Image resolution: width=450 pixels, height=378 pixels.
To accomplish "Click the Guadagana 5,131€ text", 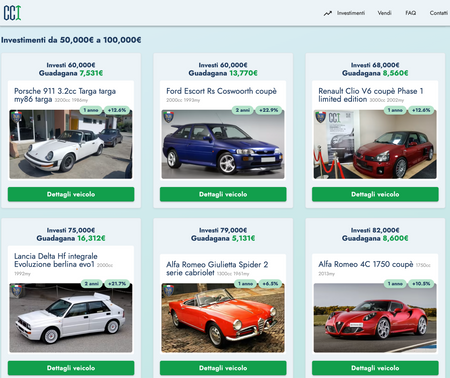I will [x=223, y=238].
